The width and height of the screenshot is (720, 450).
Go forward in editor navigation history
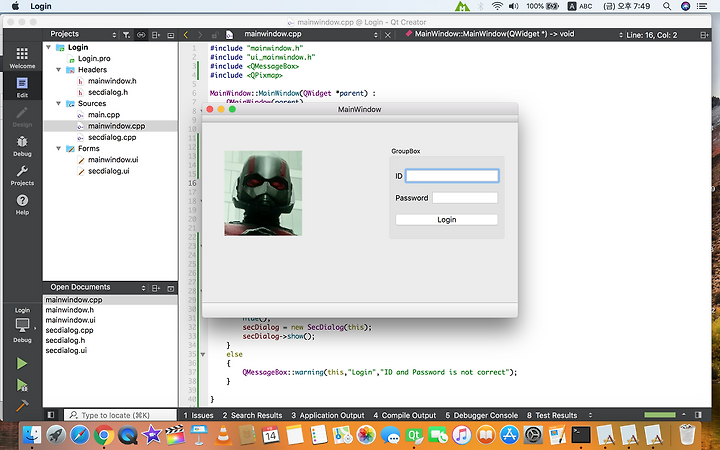point(200,34)
